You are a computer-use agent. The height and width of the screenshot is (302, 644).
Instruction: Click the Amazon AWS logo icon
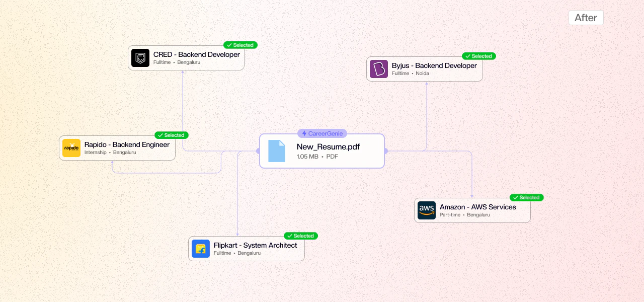coord(427,210)
